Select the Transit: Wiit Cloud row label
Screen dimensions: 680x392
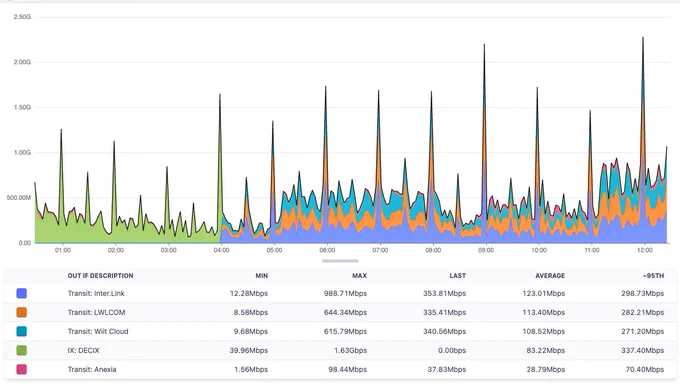(98, 332)
